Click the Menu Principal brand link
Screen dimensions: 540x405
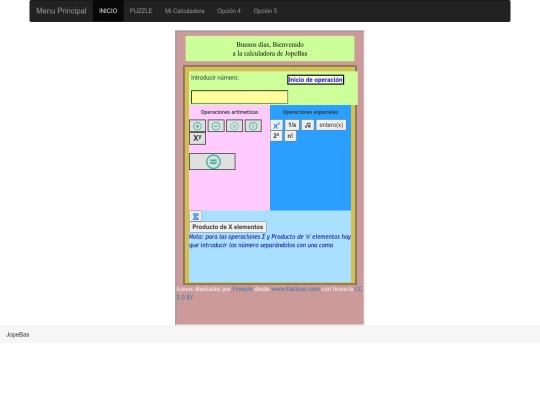tap(61, 11)
